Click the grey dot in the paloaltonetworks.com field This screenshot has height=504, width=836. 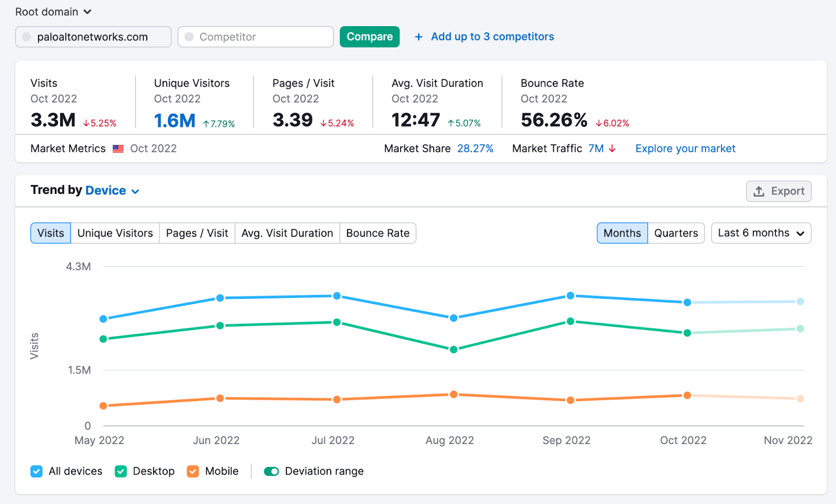click(27, 37)
